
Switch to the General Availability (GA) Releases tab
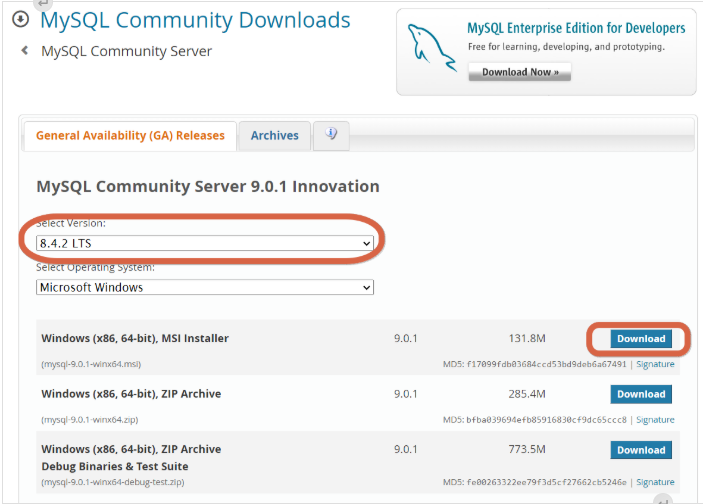(130, 136)
